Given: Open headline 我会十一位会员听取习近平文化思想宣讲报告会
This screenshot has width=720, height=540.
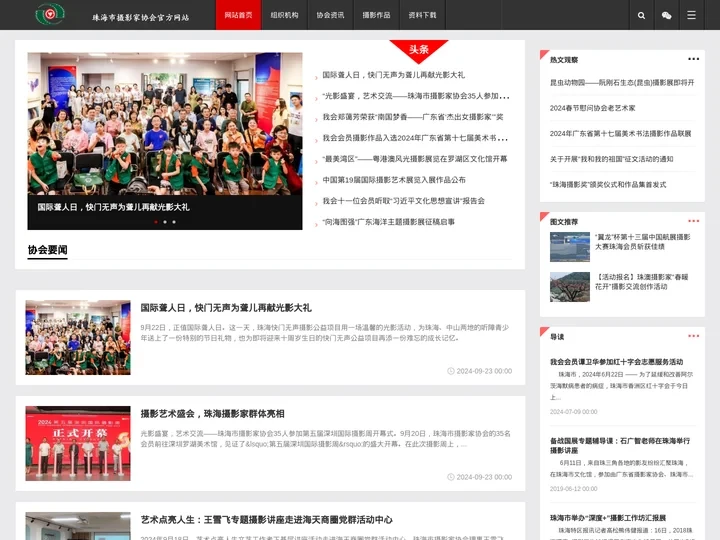Looking at the screenshot, I should tap(404, 201).
